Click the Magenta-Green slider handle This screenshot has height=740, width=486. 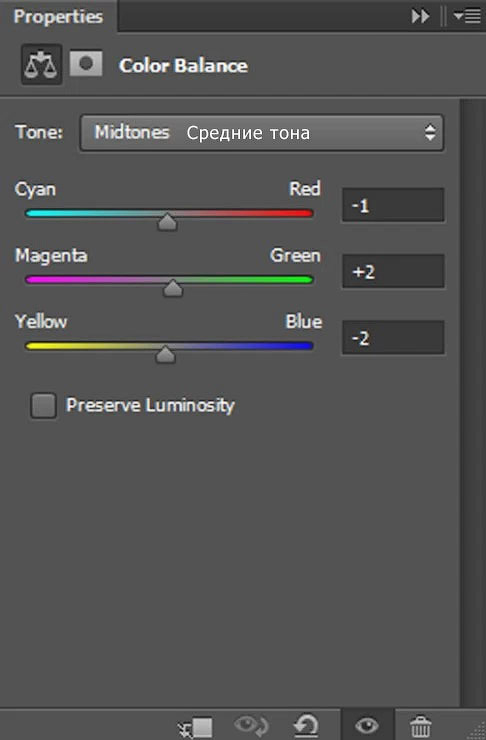coord(173,288)
